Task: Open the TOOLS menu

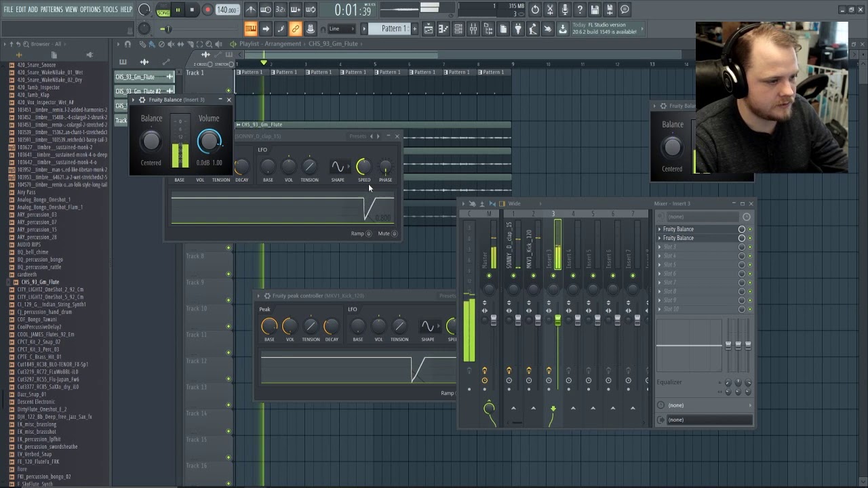Action: point(110,9)
